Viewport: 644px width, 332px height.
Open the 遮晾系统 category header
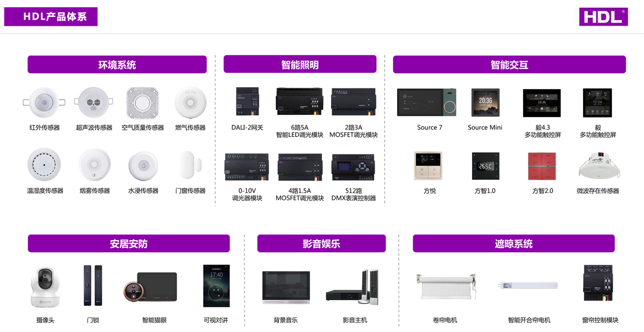click(514, 244)
